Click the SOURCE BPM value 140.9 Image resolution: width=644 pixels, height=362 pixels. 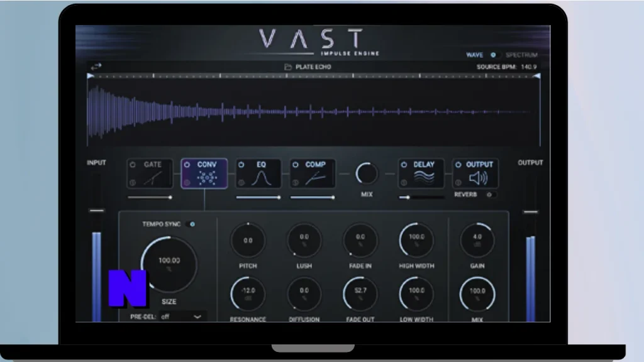[x=528, y=67]
